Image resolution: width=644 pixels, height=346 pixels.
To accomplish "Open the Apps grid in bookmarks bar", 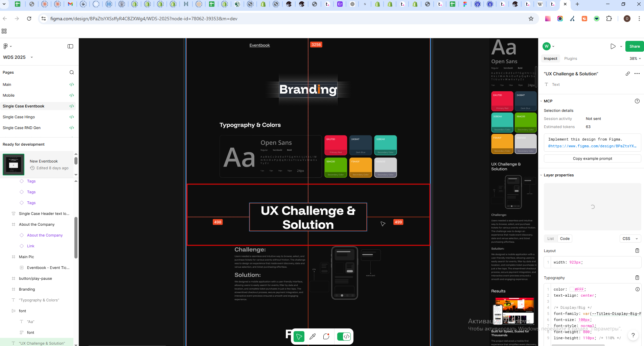I will pyautogui.click(x=4, y=31).
